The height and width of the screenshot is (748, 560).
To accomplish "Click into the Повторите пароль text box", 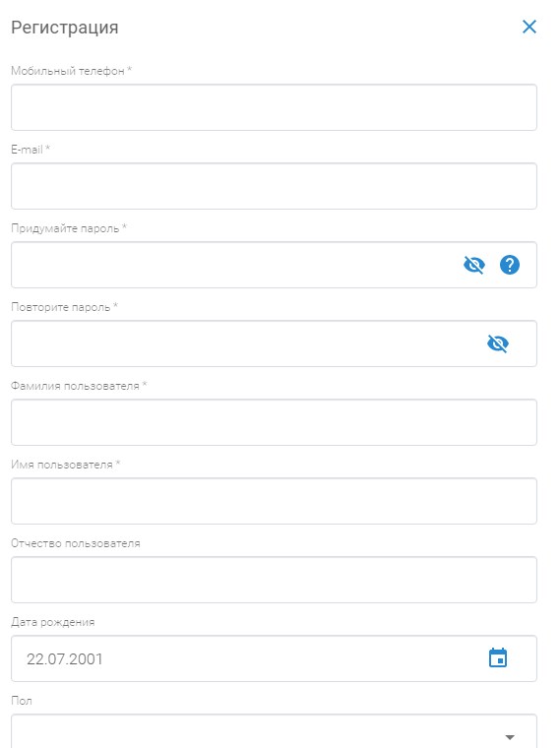I will [x=243, y=343].
